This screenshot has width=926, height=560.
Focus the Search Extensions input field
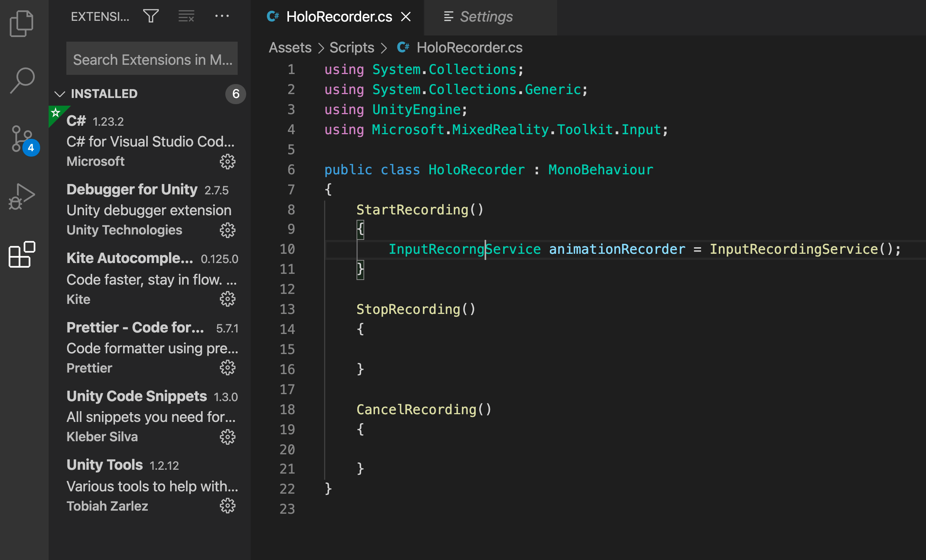pyautogui.click(x=152, y=59)
